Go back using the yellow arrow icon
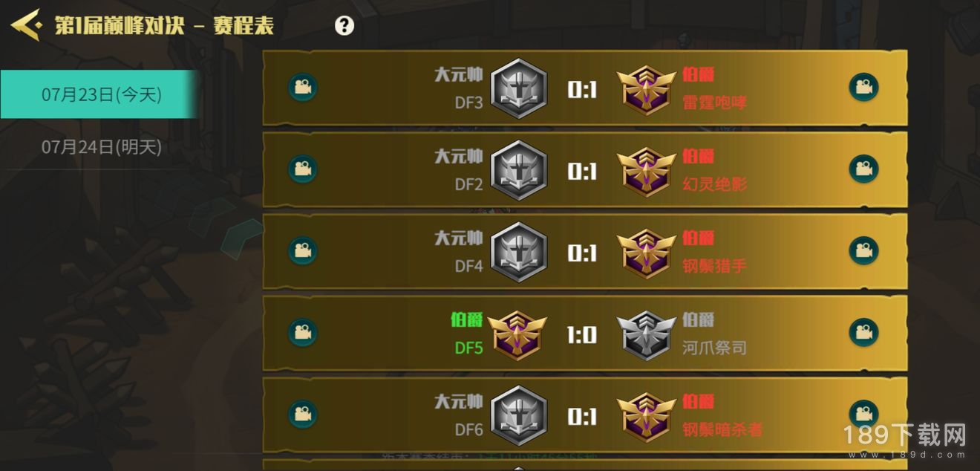The height and width of the screenshot is (471, 980). pos(25,26)
